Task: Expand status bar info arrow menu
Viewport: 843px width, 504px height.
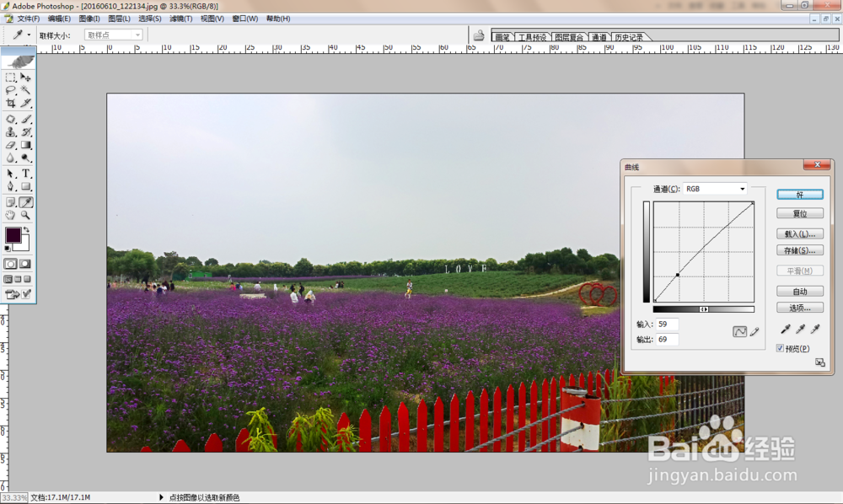Action: pos(161,497)
